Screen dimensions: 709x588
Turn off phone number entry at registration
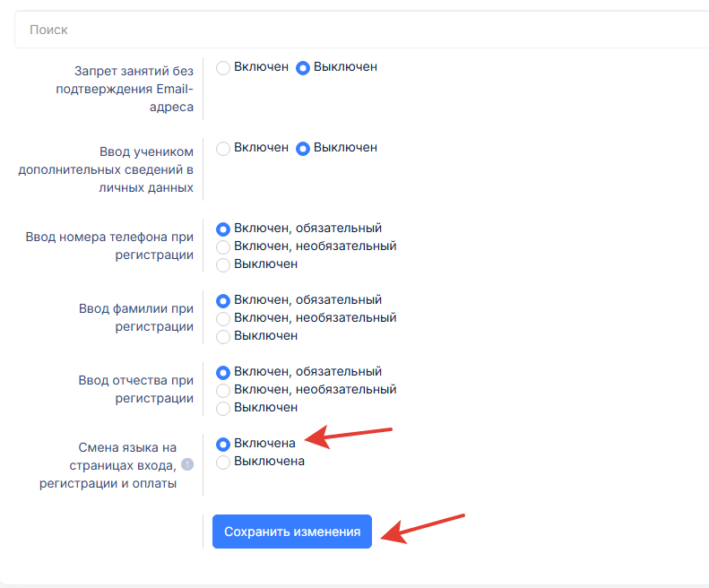click(x=223, y=264)
